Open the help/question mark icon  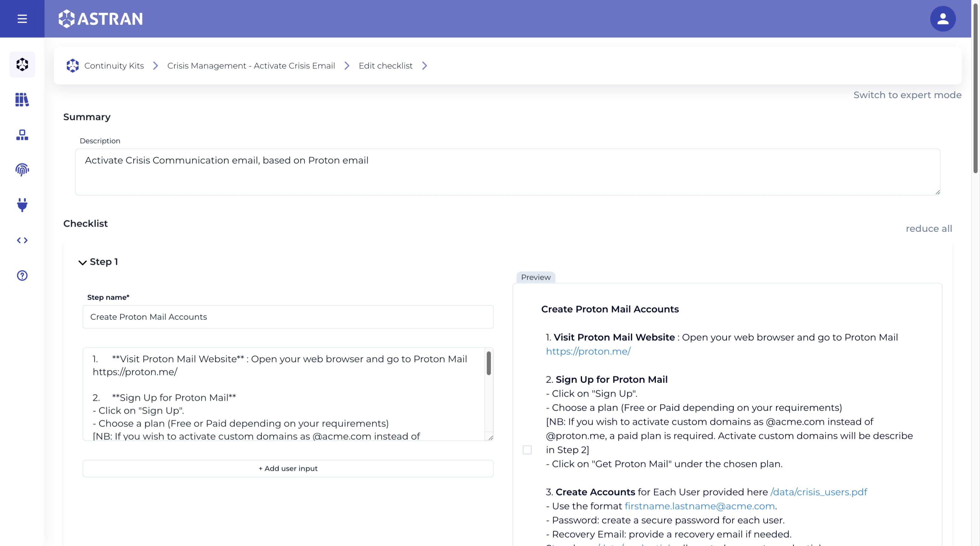coord(22,275)
